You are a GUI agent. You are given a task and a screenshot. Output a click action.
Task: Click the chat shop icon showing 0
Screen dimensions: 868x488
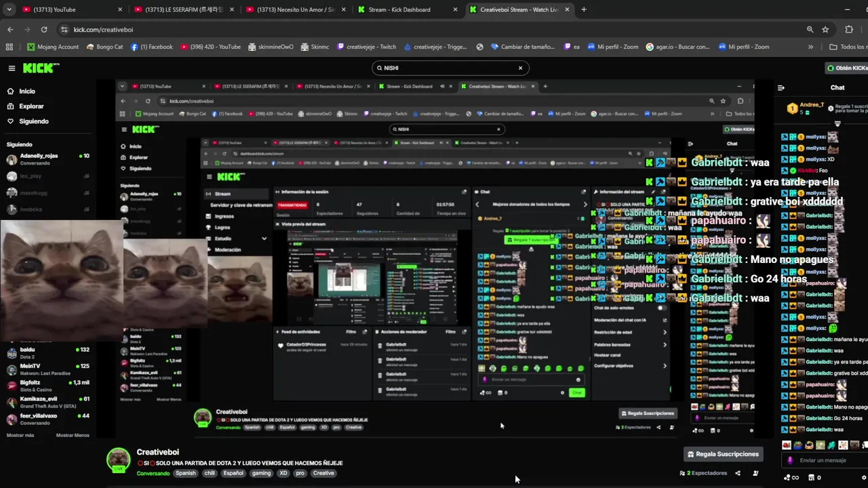(x=816, y=477)
